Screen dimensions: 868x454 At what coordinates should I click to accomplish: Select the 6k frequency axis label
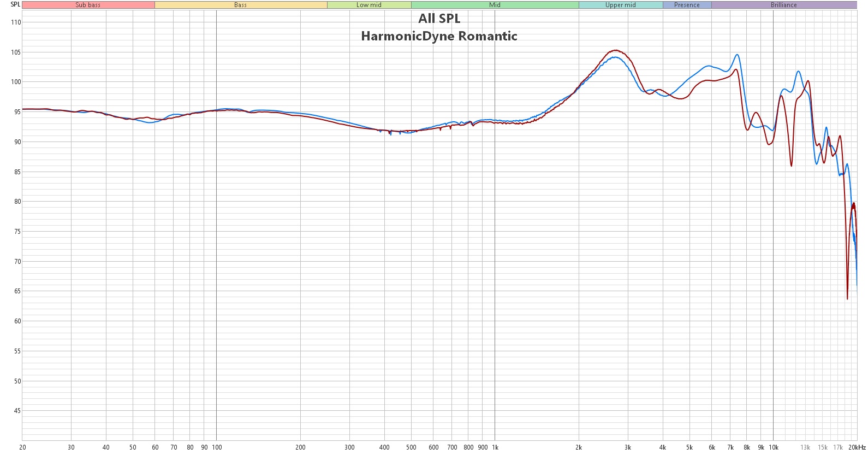tap(712, 447)
